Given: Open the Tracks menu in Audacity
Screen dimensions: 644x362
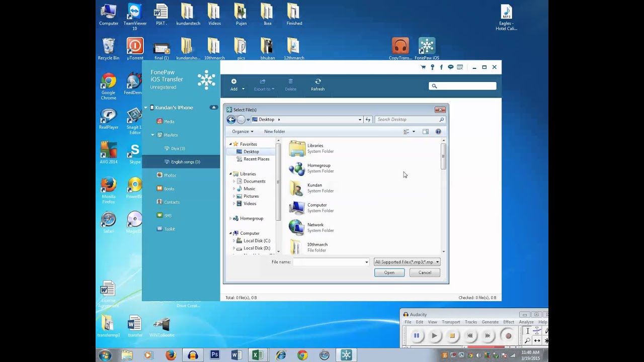Looking at the screenshot, I should click(x=471, y=322).
